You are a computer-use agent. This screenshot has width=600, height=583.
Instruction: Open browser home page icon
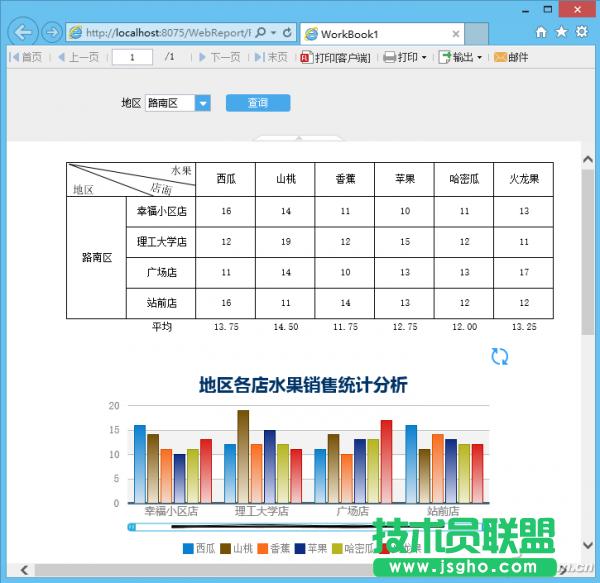coord(541,32)
